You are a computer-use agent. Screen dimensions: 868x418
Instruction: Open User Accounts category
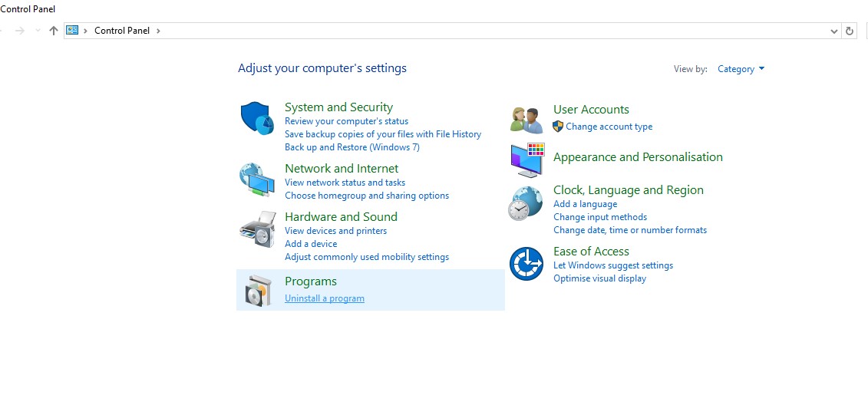(x=591, y=110)
